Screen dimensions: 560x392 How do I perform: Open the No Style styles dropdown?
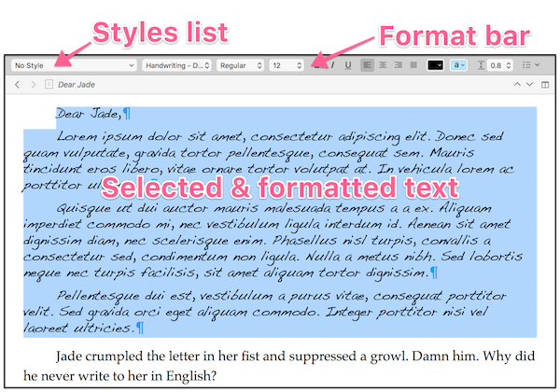coord(74,65)
